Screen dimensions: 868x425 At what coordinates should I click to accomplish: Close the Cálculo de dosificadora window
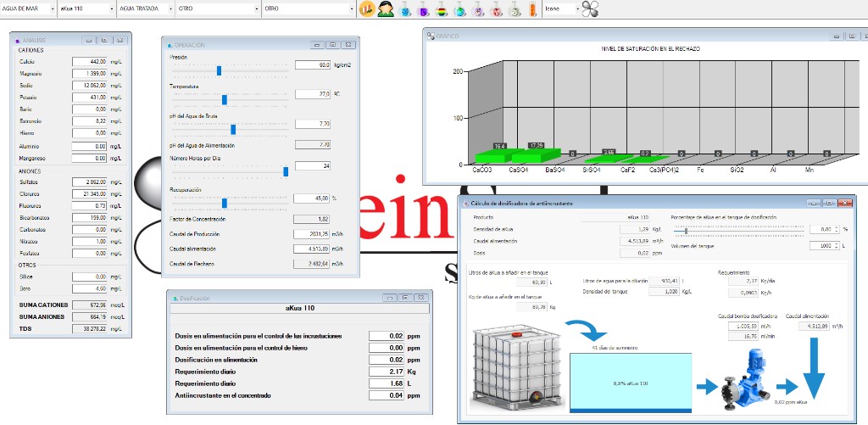845,203
